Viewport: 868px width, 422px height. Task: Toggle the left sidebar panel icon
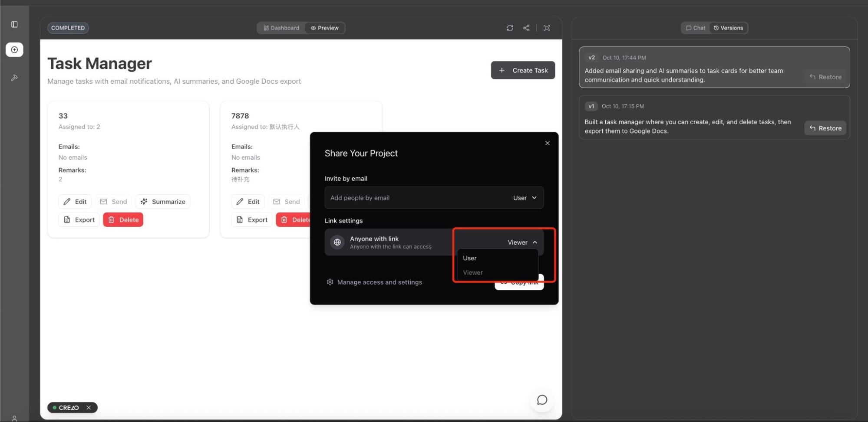pos(14,24)
